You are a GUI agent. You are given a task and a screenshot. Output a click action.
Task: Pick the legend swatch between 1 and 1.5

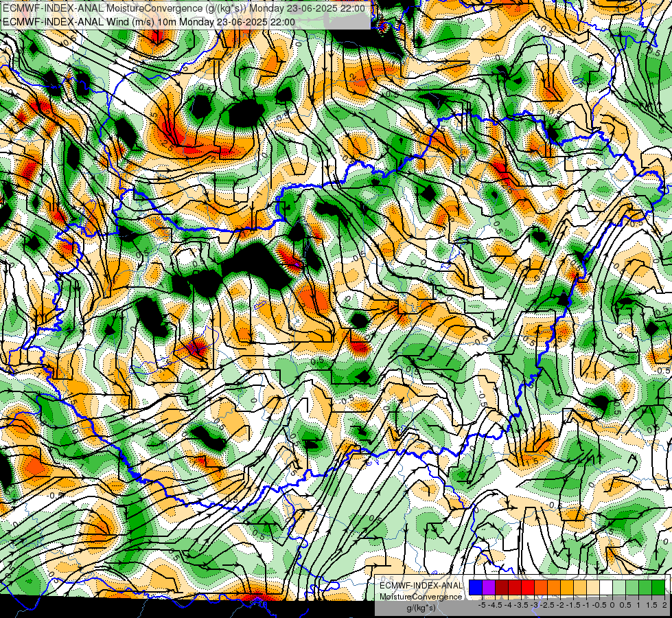click(645, 587)
